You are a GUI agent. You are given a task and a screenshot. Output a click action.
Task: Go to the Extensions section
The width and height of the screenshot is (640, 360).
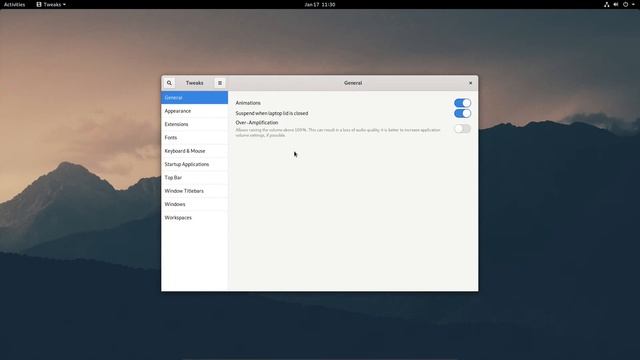tap(194, 124)
